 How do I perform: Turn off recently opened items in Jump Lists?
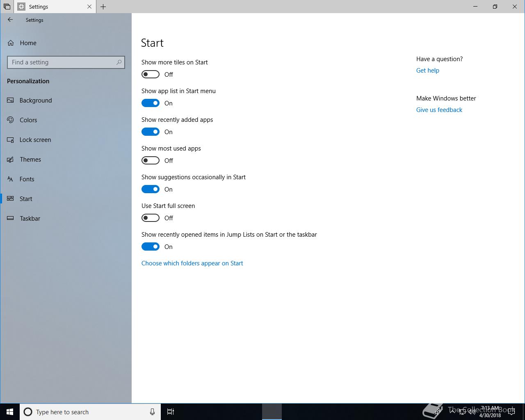pyautogui.click(x=151, y=247)
